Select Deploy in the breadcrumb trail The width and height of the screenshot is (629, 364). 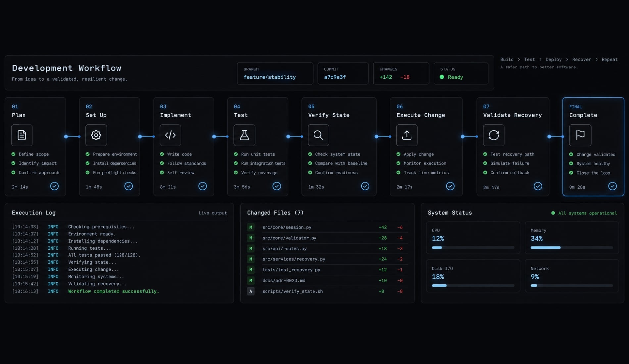(554, 60)
